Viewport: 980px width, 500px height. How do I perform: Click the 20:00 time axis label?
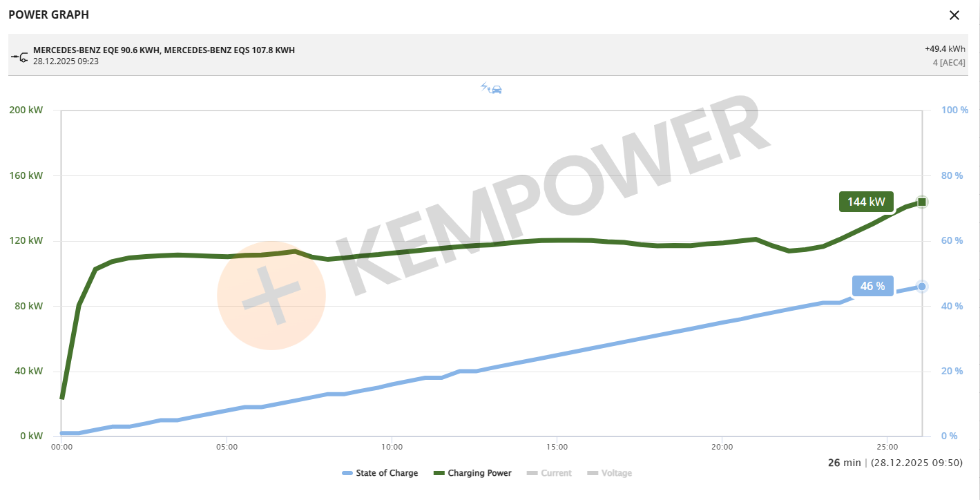(722, 447)
